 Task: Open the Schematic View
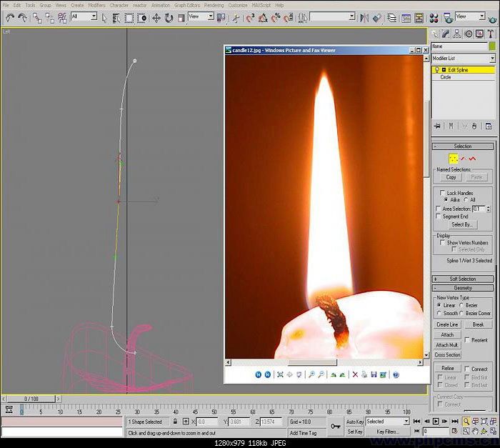[419, 18]
